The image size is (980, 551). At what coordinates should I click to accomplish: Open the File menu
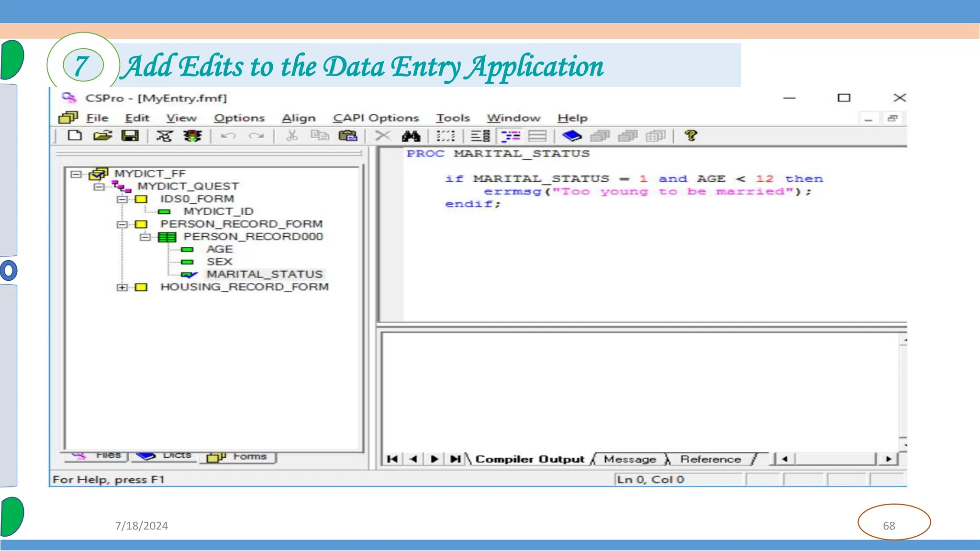click(x=98, y=118)
